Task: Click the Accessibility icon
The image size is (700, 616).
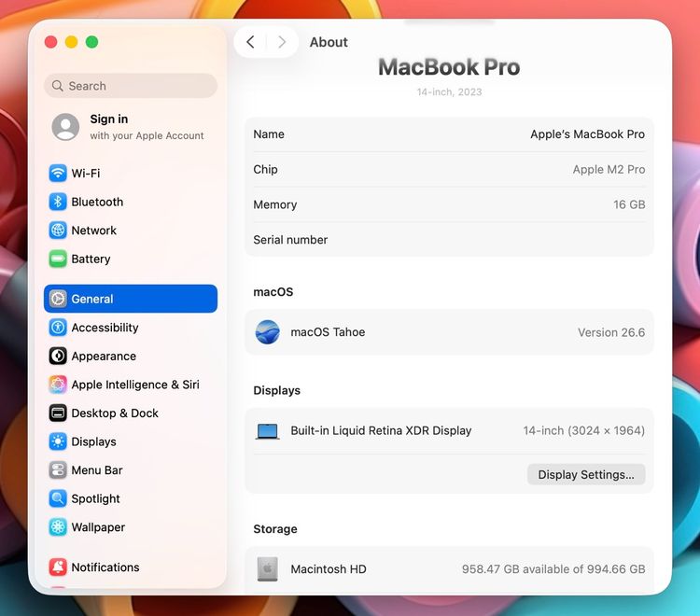Action: tap(58, 328)
